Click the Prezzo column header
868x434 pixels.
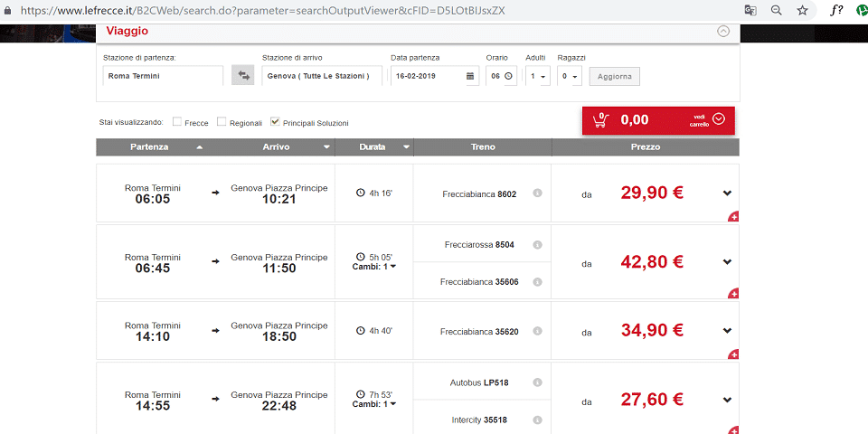[646, 147]
